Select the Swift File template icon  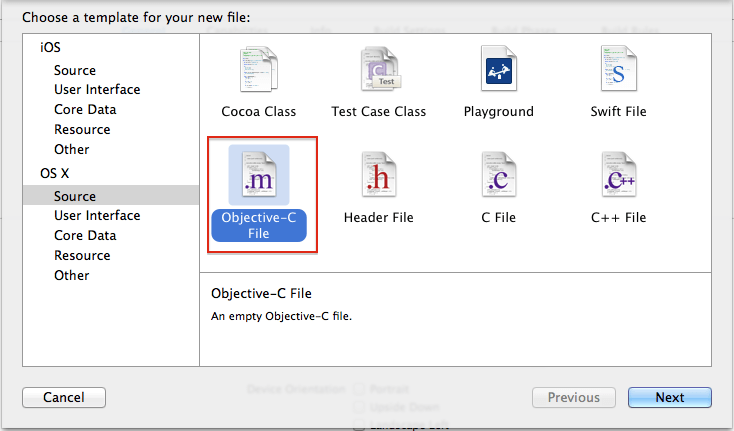coord(619,68)
